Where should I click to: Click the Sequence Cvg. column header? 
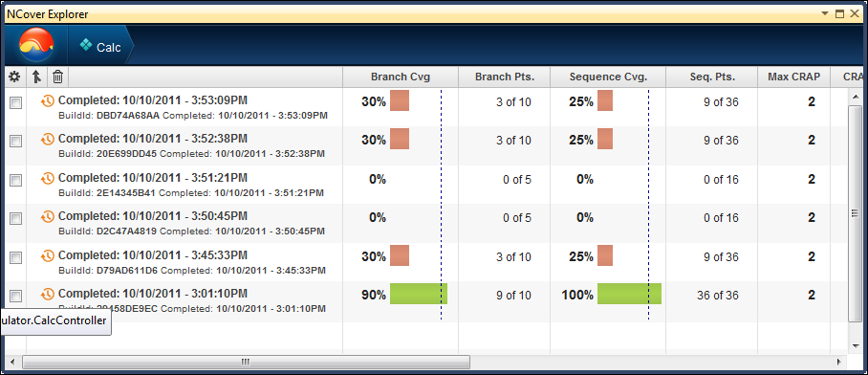tap(608, 77)
